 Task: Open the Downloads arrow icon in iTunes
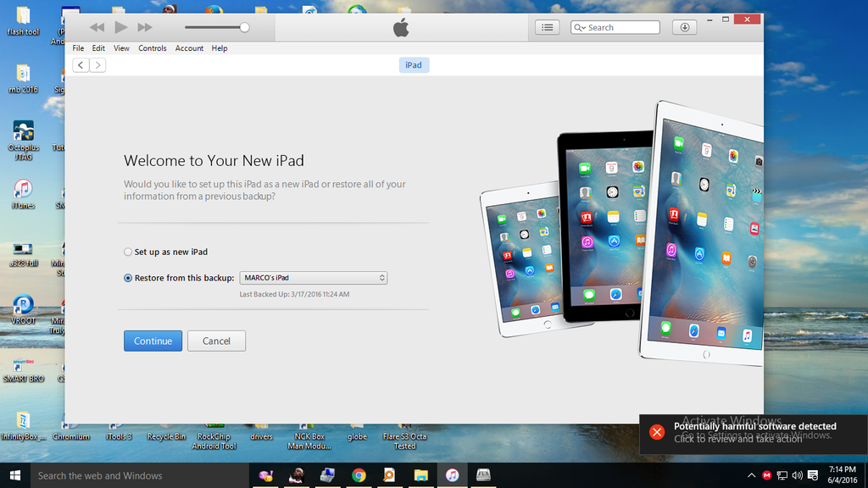(684, 28)
